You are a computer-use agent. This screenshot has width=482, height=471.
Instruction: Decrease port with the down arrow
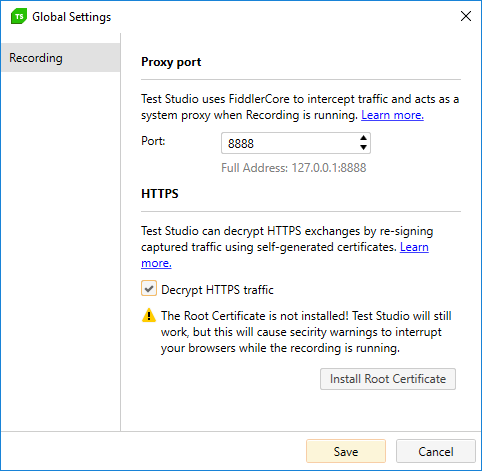tap(363, 147)
